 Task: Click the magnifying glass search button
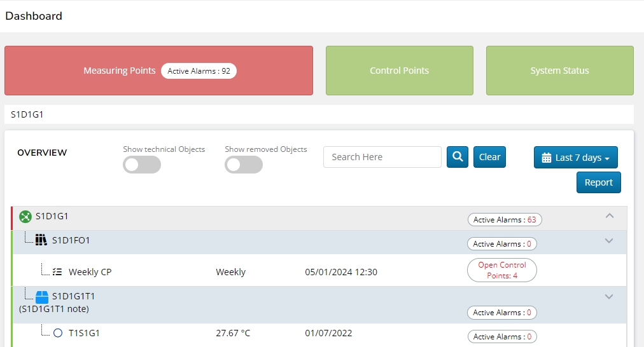point(457,157)
